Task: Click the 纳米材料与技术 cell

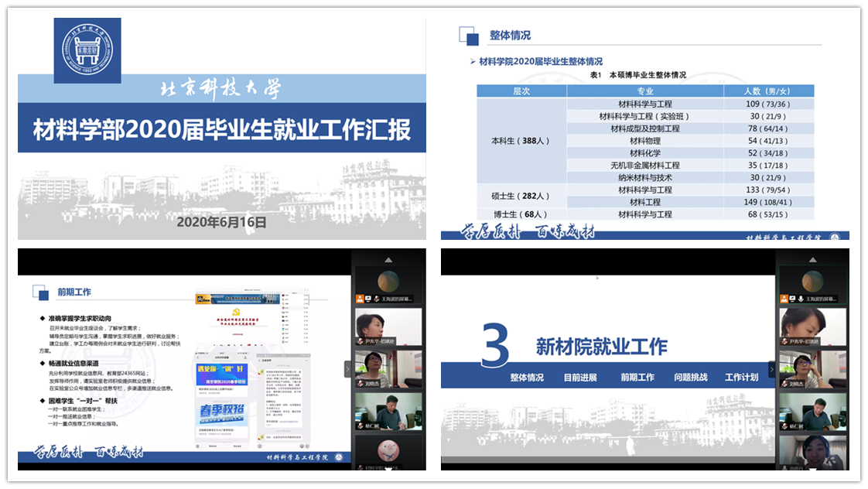Action: (645, 178)
